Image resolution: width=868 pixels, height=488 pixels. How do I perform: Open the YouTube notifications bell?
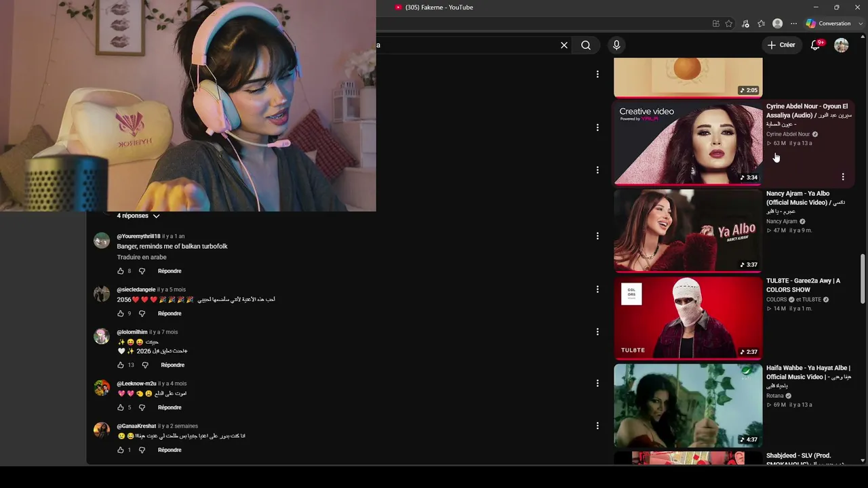click(816, 45)
